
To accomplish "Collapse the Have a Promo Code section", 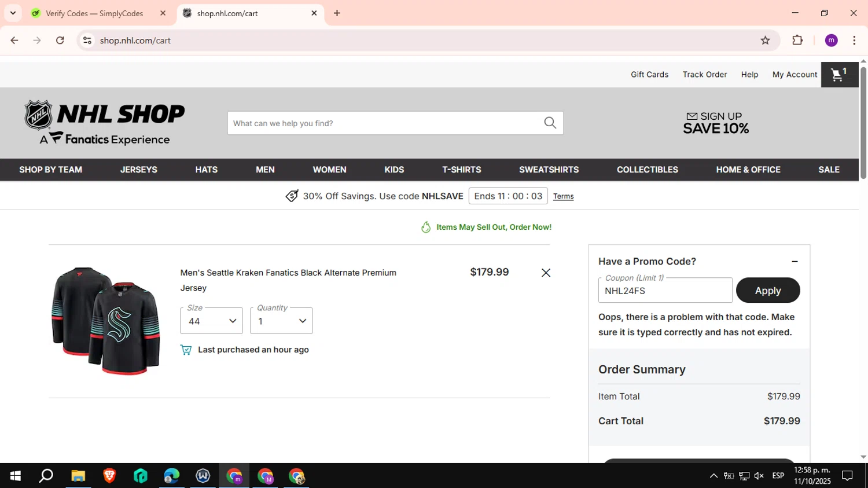I will click(795, 262).
